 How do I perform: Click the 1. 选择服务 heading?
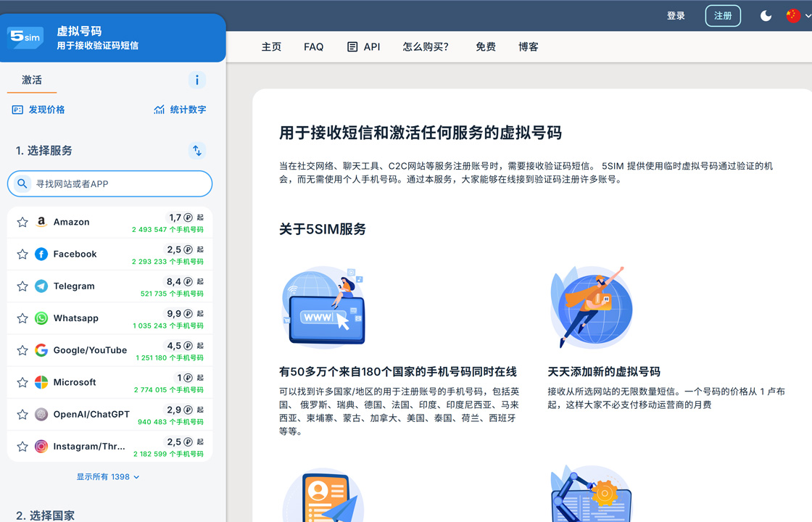(x=44, y=151)
